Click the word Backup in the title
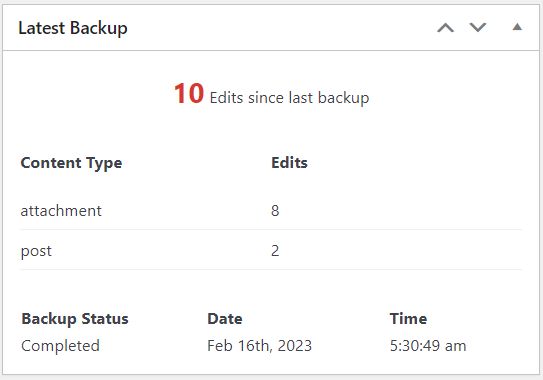543x380 pixels. tap(98, 28)
